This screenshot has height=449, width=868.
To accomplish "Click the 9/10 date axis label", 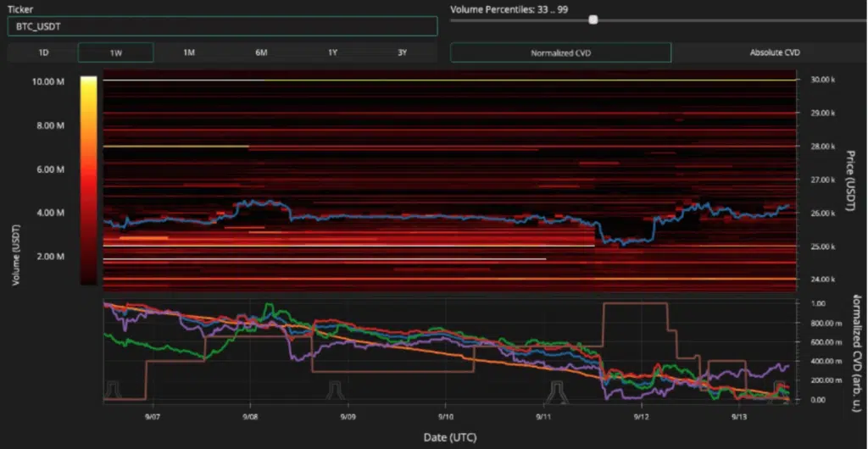I will (x=446, y=416).
